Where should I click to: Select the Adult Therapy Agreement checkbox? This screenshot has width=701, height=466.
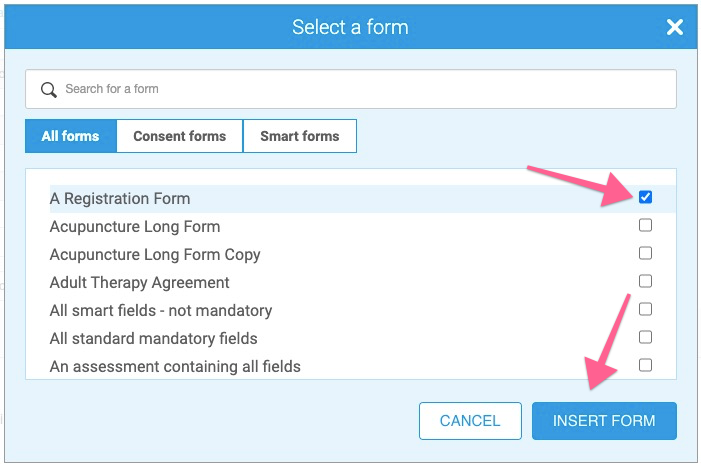645,281
